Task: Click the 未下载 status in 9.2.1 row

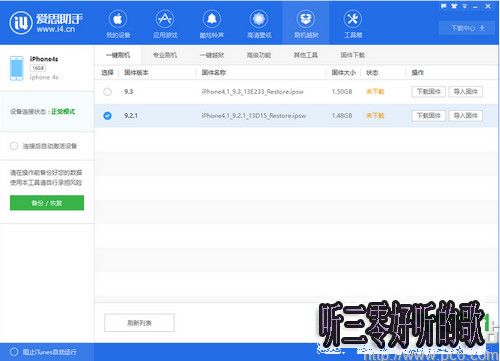Action: pos(375,116)
